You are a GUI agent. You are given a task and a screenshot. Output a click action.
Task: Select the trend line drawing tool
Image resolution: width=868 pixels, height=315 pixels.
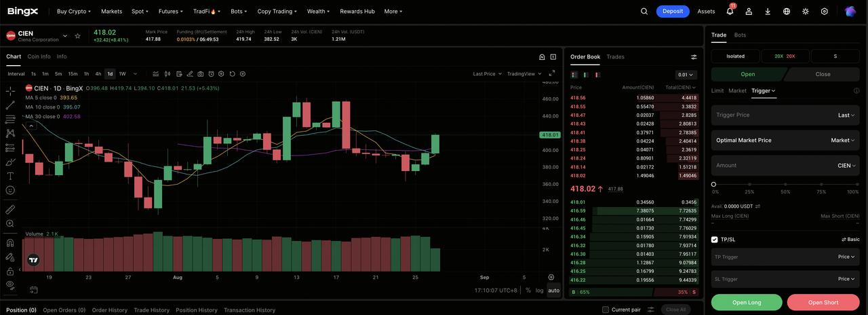(10, 105)
